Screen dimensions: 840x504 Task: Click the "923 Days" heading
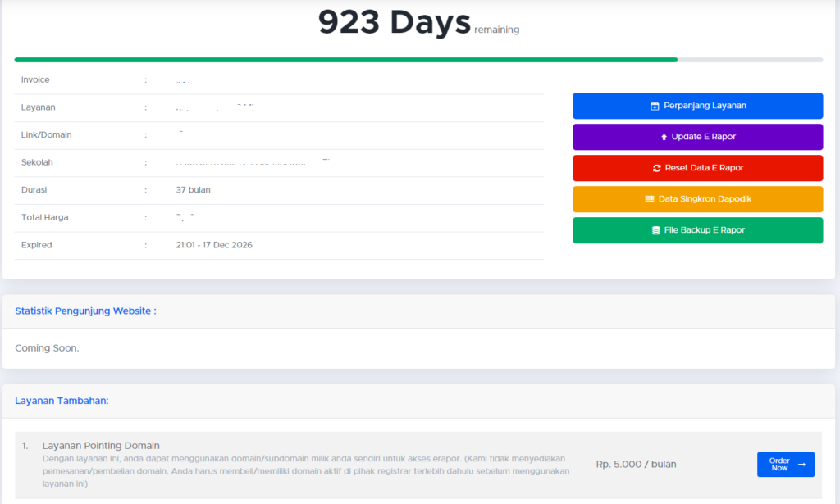click(395, 22)
